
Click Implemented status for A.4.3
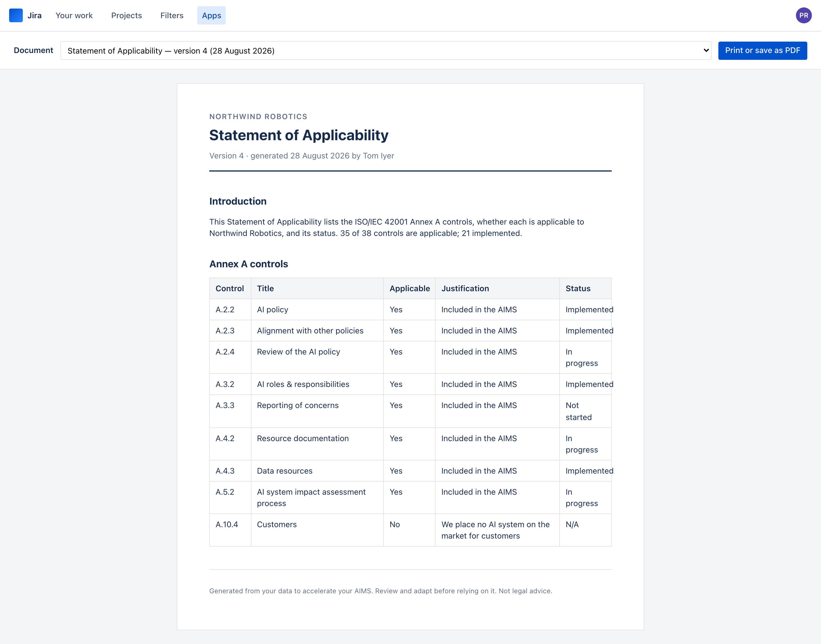tap(585, 471)
